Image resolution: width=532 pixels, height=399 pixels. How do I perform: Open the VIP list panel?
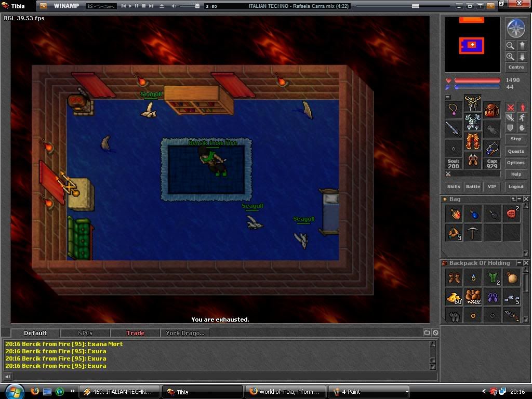pyautogui.click(x=491, y=187)
